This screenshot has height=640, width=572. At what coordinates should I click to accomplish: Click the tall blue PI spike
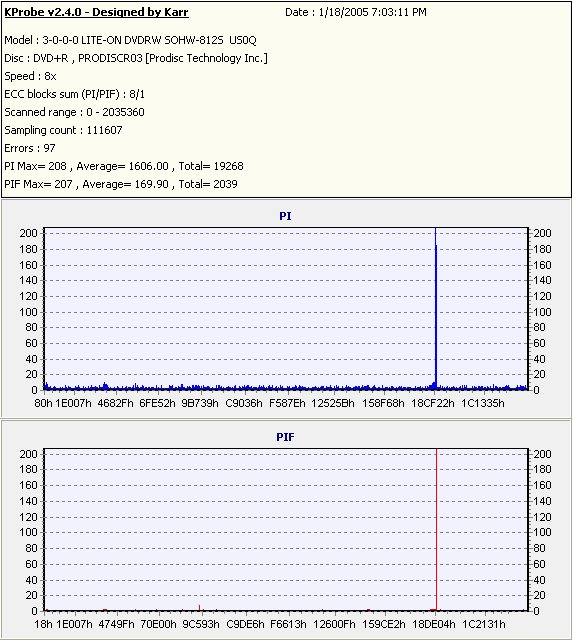pyautogui.click(x=436, y=308)
